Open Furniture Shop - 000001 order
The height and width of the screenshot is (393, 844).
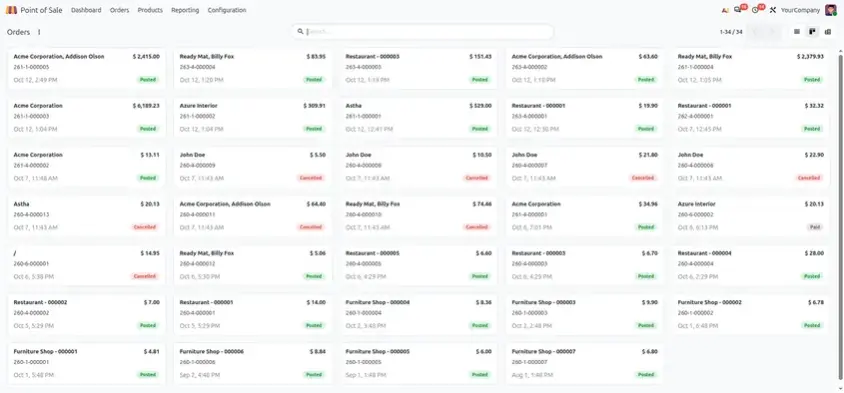tap(87, 364)
